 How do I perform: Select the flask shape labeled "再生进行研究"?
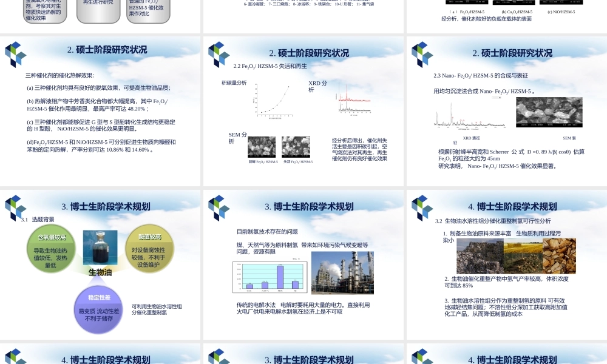coord(98,12)
